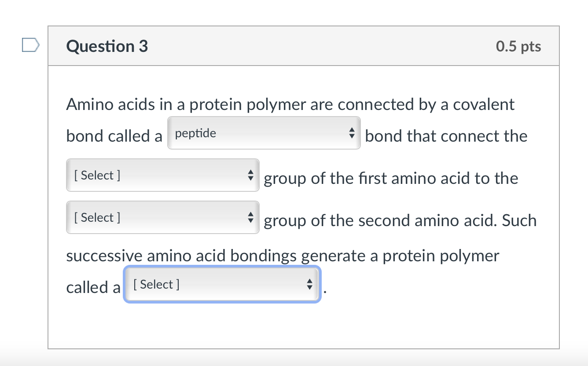The height and width of the screenshot is (366, 588).
Task: Click the "called a" label text
Action: click(93, 288)
